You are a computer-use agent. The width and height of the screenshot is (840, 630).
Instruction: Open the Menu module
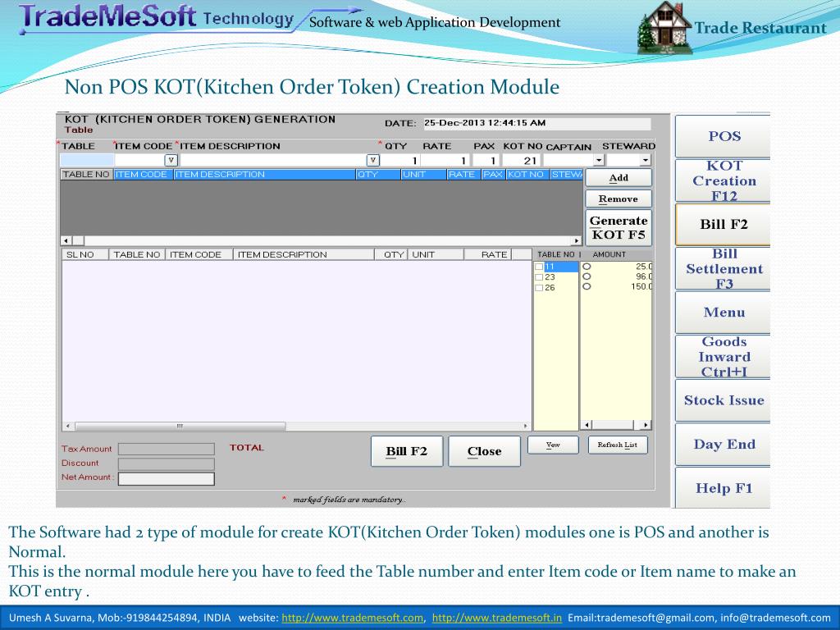724,313
